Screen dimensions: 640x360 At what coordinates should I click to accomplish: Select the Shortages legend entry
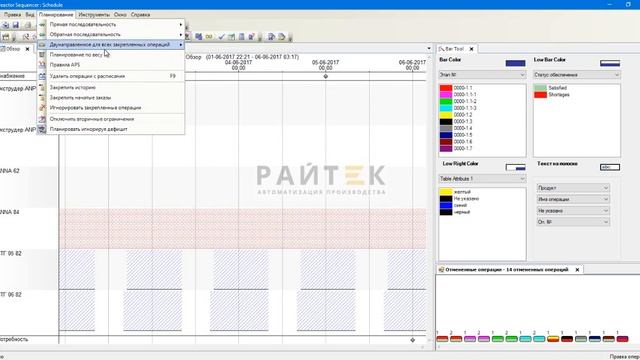(552, 95)
